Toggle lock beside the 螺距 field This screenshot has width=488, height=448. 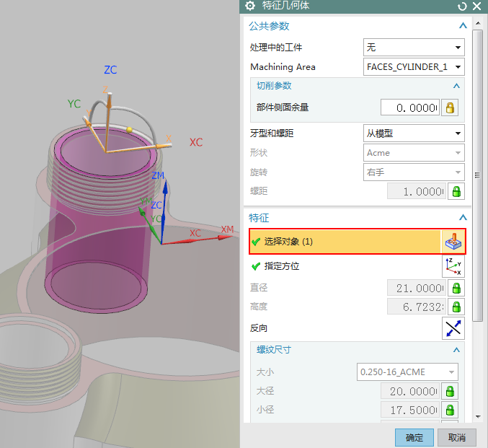tap(456, 191)
